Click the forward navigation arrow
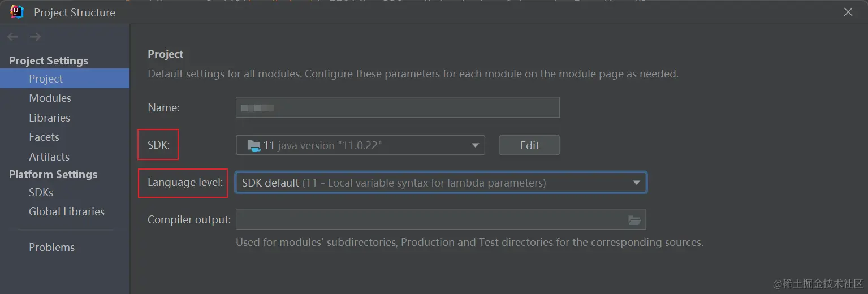 coord(35,37)
